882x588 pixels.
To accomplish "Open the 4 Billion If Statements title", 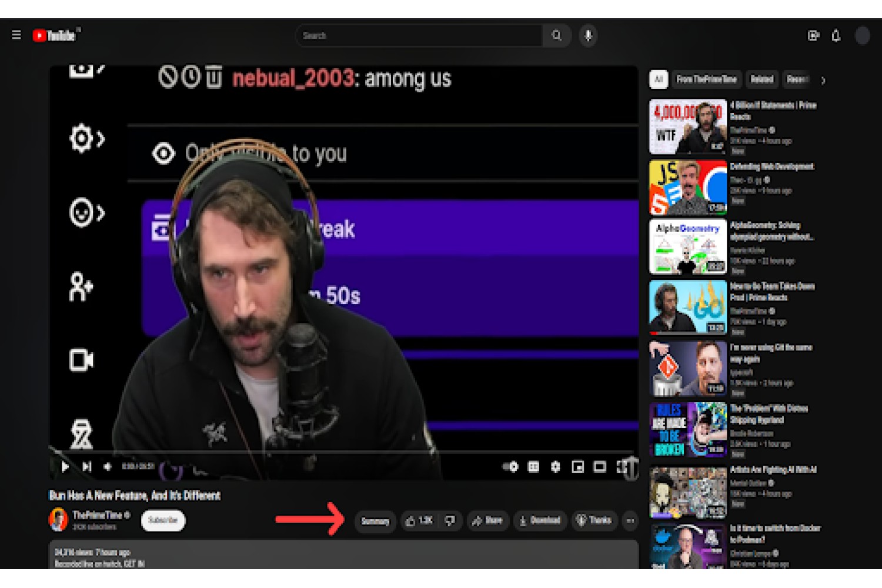I will coord(773,111).
